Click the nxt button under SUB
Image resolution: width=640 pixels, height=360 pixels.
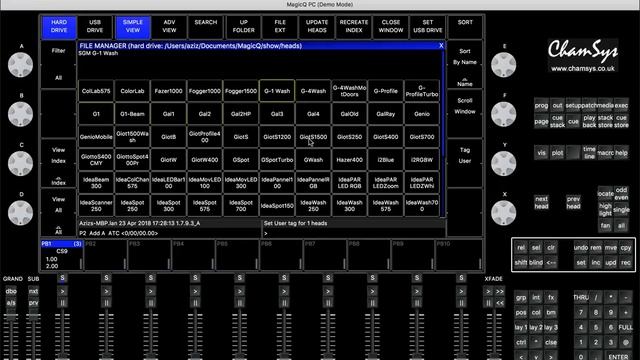33,291
